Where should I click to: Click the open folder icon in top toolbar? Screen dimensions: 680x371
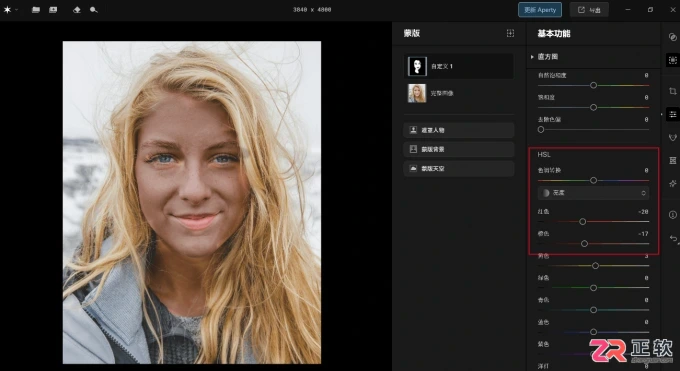pos(36,10)
